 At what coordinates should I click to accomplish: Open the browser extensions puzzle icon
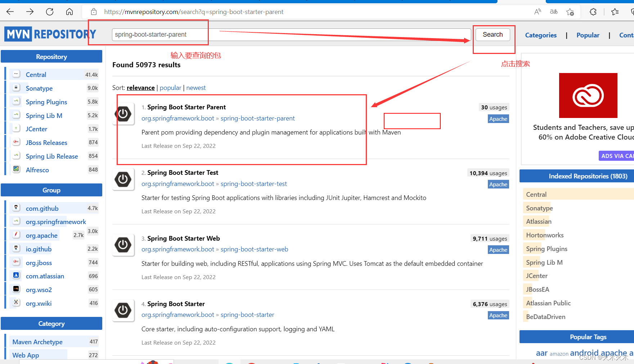[x=593, y=12]
